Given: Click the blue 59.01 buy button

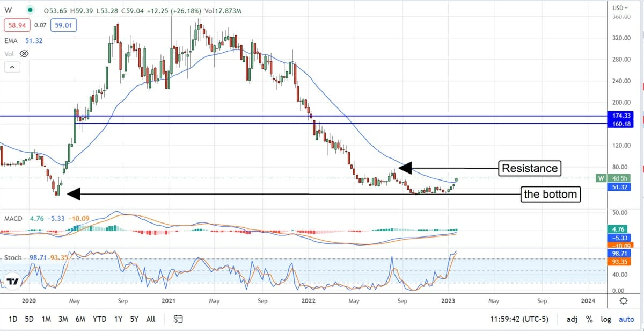Looking at the screenshot, I should [64, 25].
